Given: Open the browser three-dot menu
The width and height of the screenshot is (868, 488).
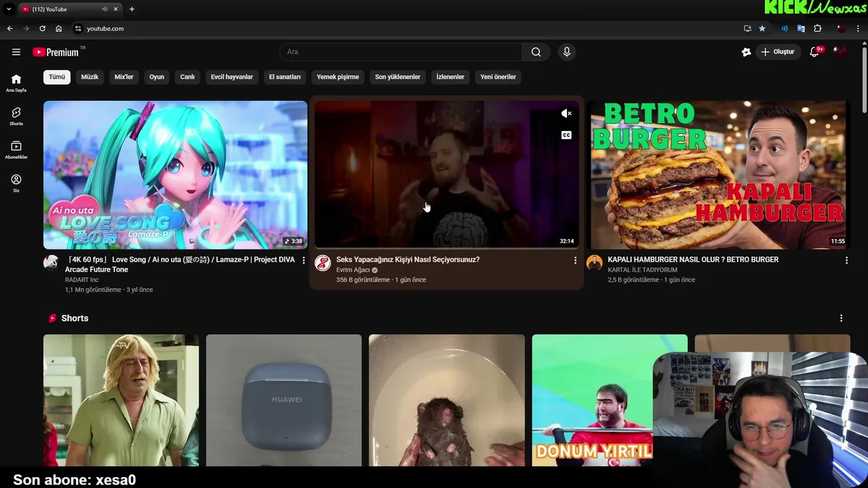Looking at the screenshot, I should pos(859,28).
